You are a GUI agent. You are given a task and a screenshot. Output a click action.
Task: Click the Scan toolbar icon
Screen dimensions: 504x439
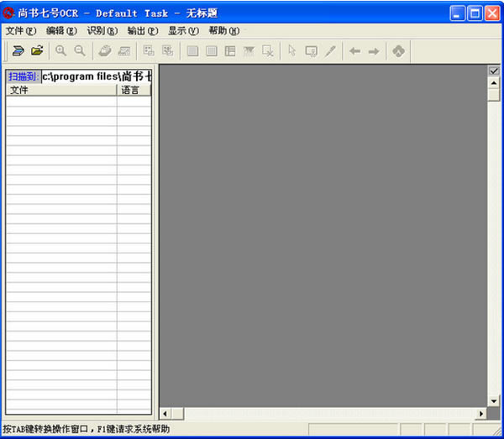[x=18, y=50]
